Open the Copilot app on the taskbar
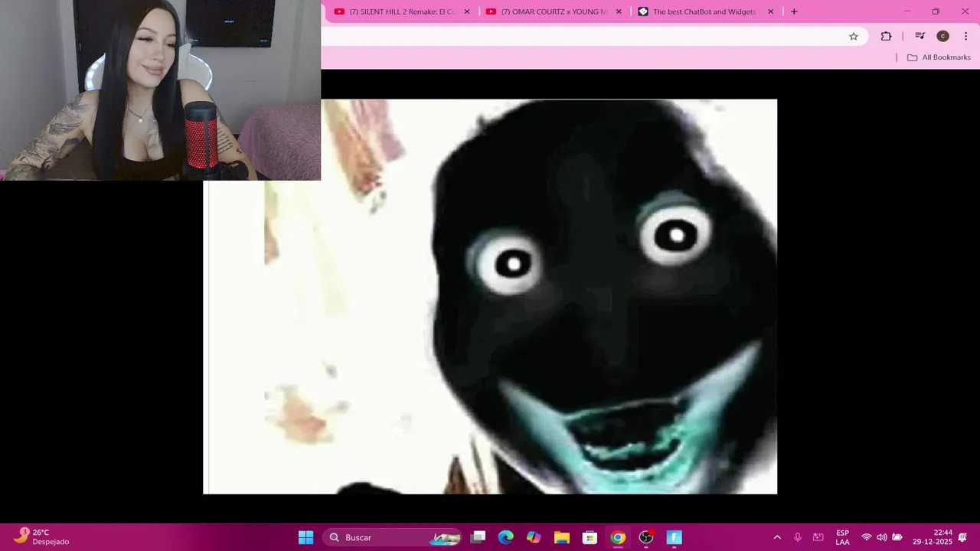980x551 pixels. pyautogui.click(x=534, y=537)
